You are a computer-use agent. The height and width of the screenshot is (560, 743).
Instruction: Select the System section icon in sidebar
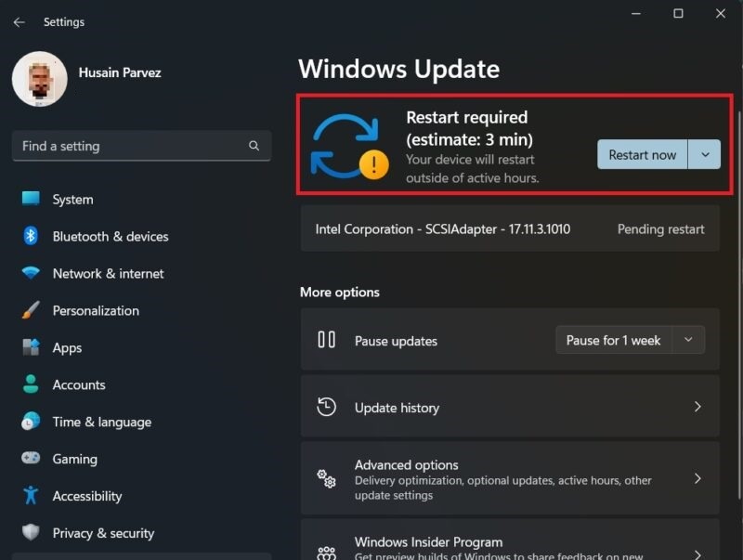coord(31,199)
